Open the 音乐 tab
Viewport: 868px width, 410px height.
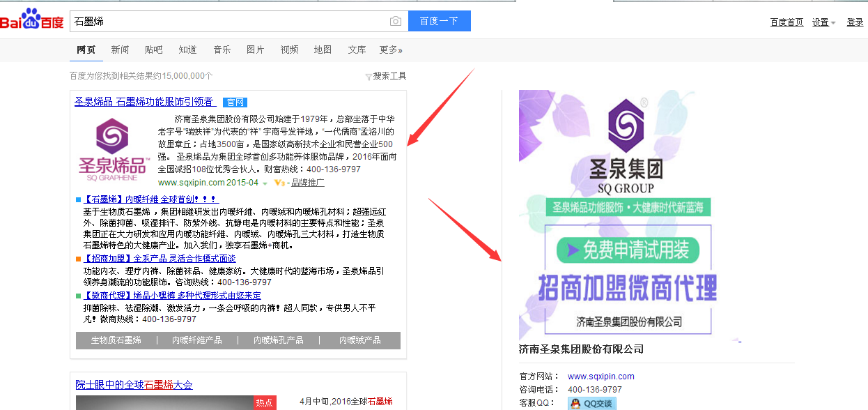pos(222,50)
